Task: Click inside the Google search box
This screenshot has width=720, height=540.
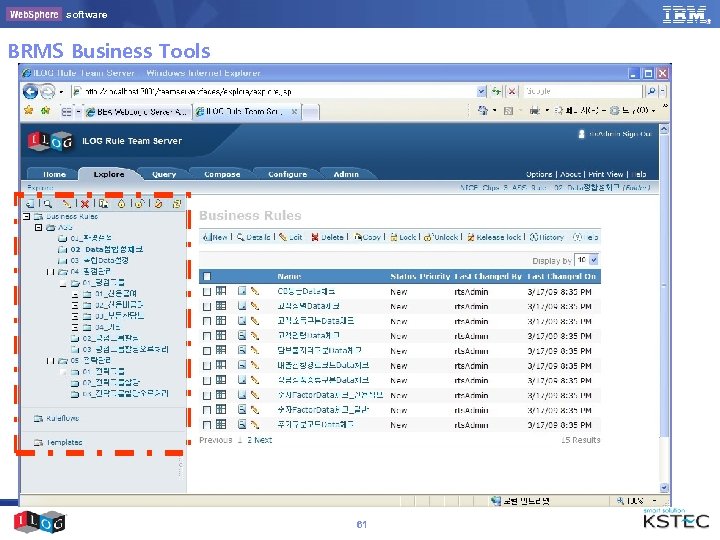Action: [583, 91]
